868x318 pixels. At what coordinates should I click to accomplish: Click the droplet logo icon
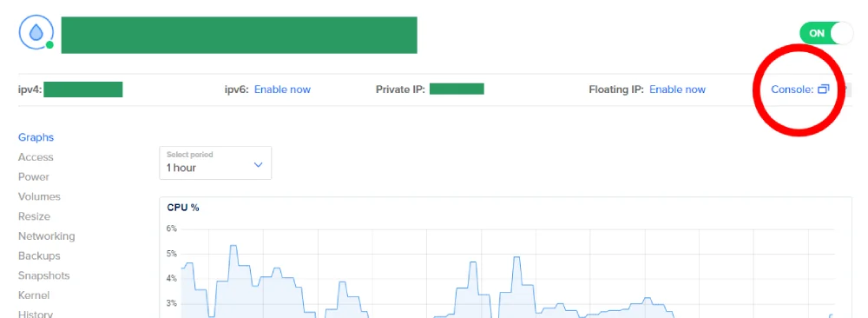[36, 33]
